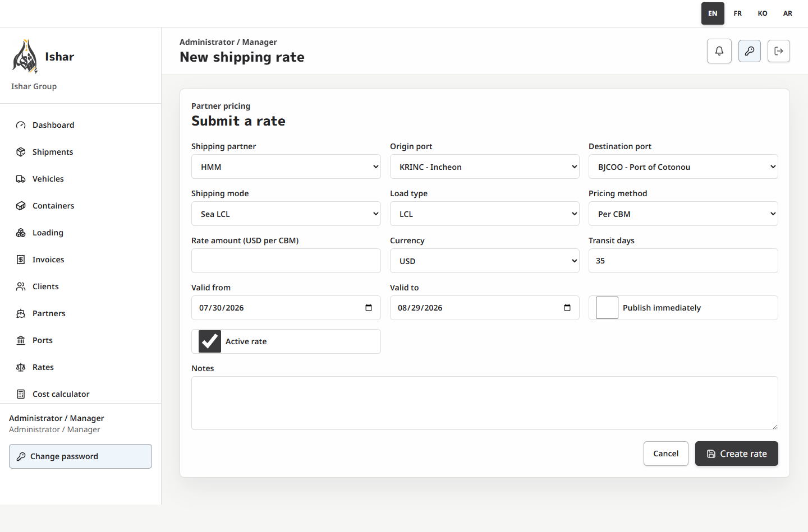This screenshot has width=808, height=532.
Task: Click key icon beside Change password
Action: pyautogui.click(x=21, y=456)
